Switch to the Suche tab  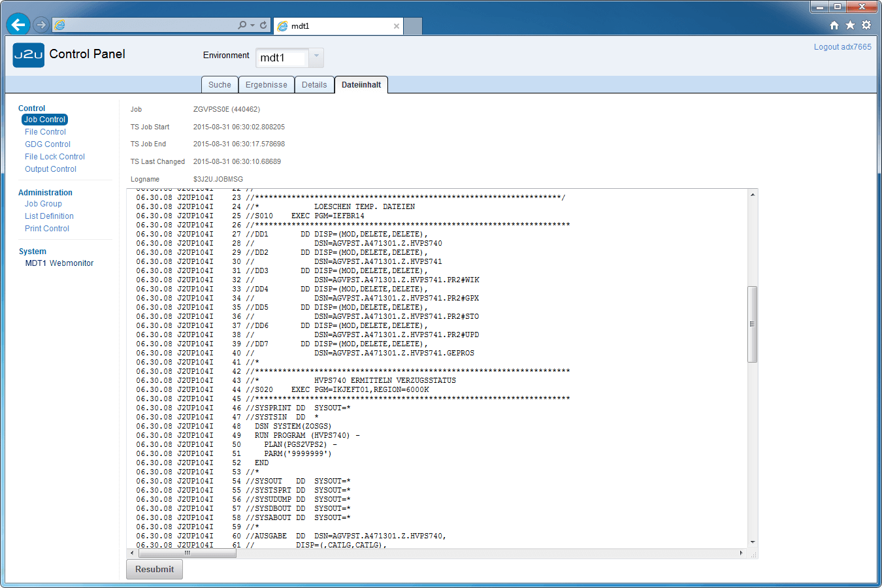(220, 85)
